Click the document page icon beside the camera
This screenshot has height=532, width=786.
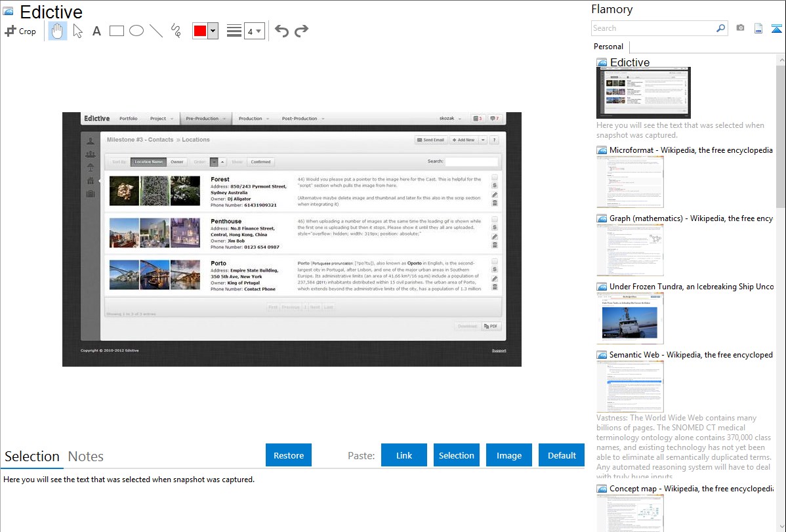point(758,28)
